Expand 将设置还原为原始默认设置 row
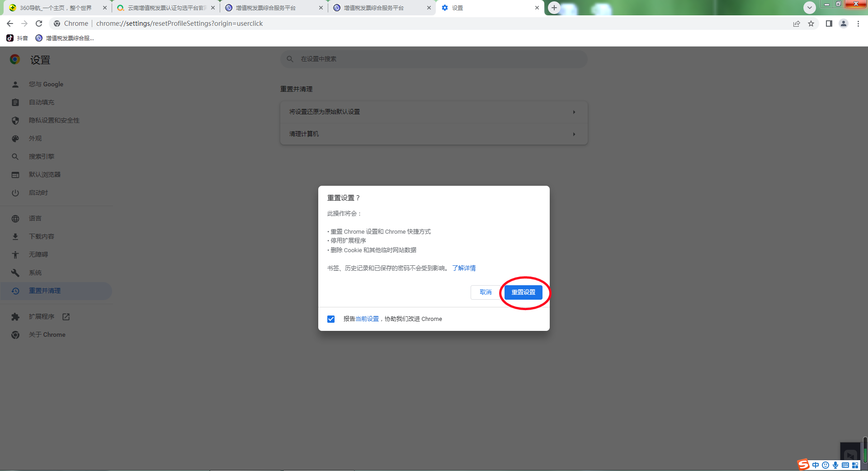The height and width of the screenshot is (471, 868). tap(434, 112)
